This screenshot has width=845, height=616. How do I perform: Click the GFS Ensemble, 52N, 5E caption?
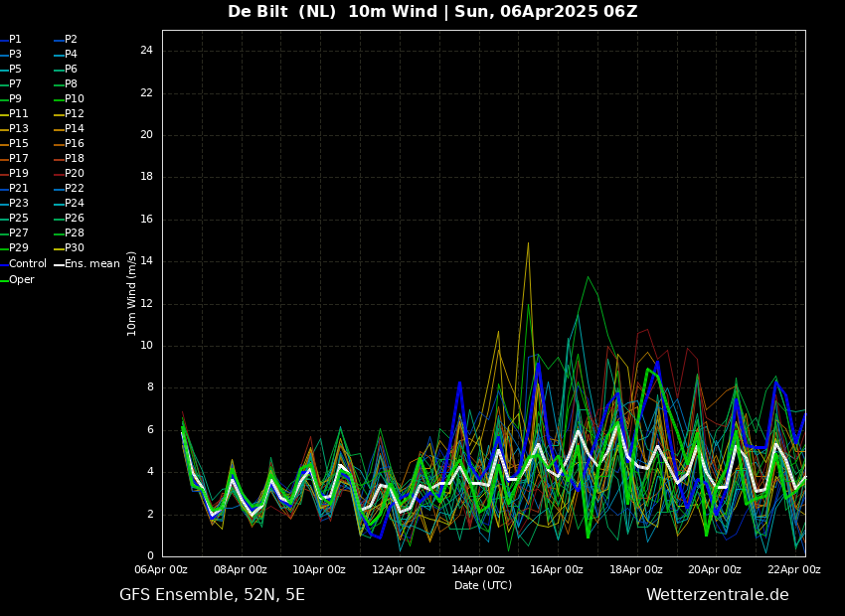pos(212,595)
